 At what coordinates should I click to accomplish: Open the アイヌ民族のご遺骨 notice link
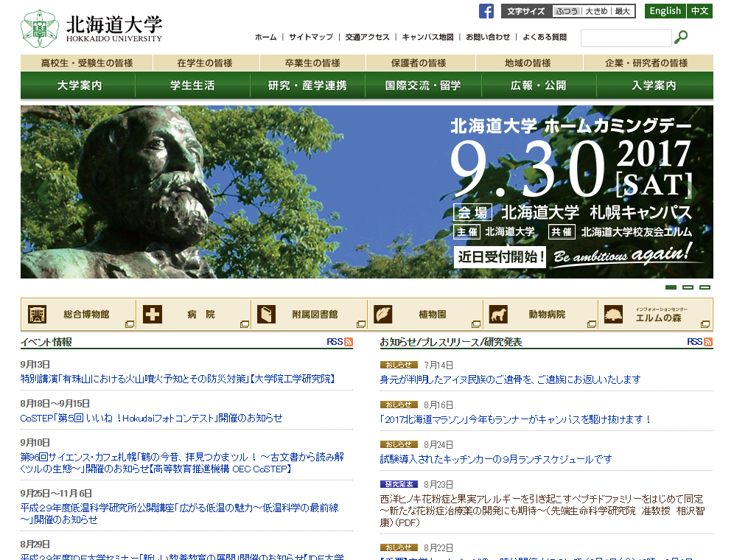pyautogui.click(x=510, y=379)
